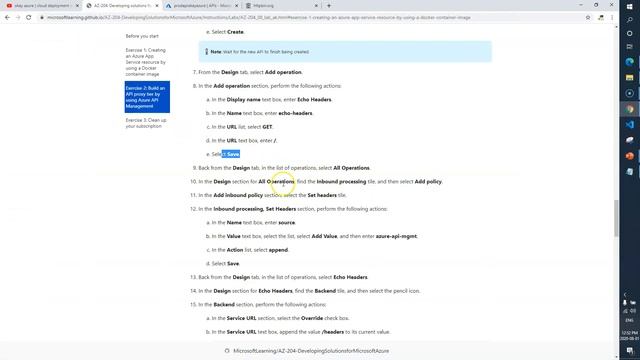Click 'Add policy' text in step 10
The height and width of the screenshot is (360, 640).
click(428, 182)
